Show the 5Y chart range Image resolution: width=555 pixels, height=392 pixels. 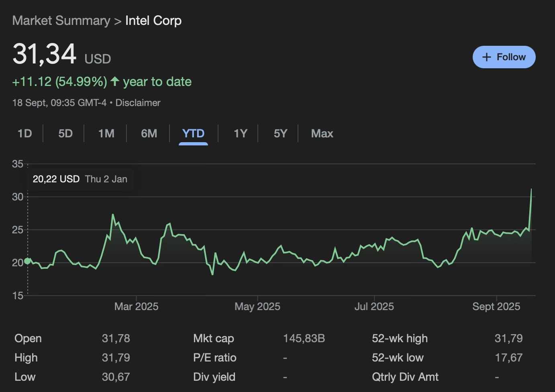click(281, 133)
